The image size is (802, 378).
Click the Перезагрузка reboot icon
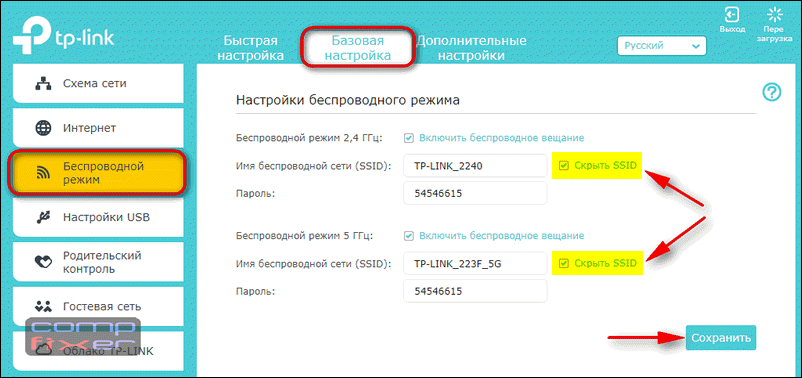click(x=776, y=14)
